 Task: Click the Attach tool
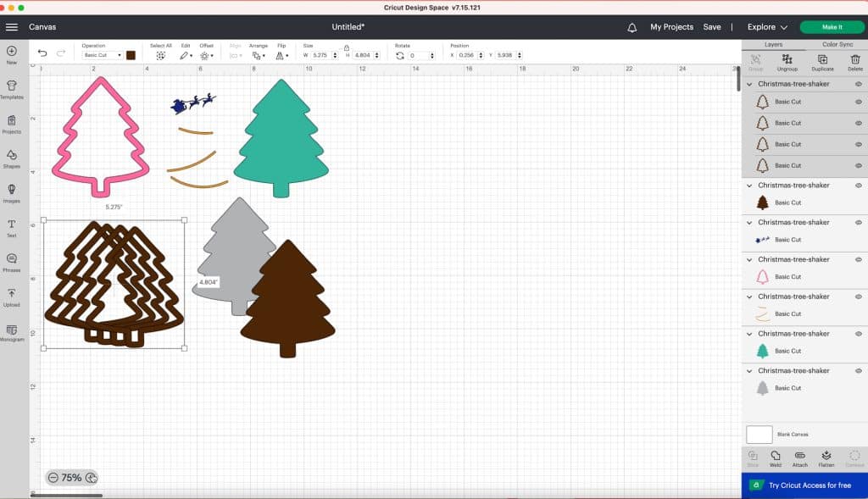tap(800, 458)
